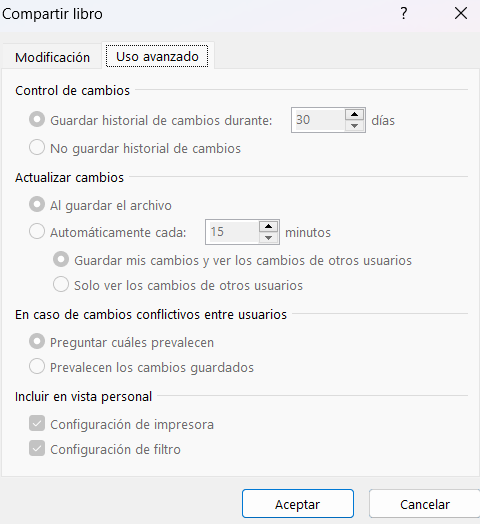Switch to the Modificación tab

(52, 57)
